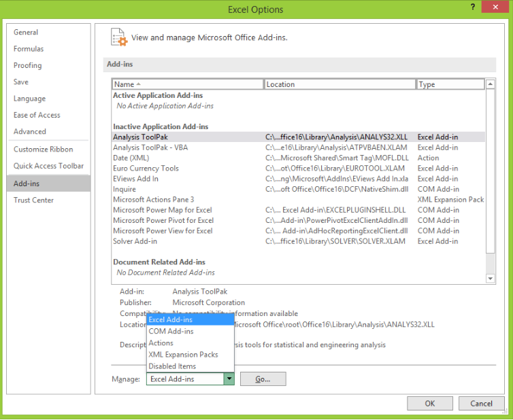This screenshot has height=420, width=513.
Task: Select the Save category
Action: (x=48, y=82)
